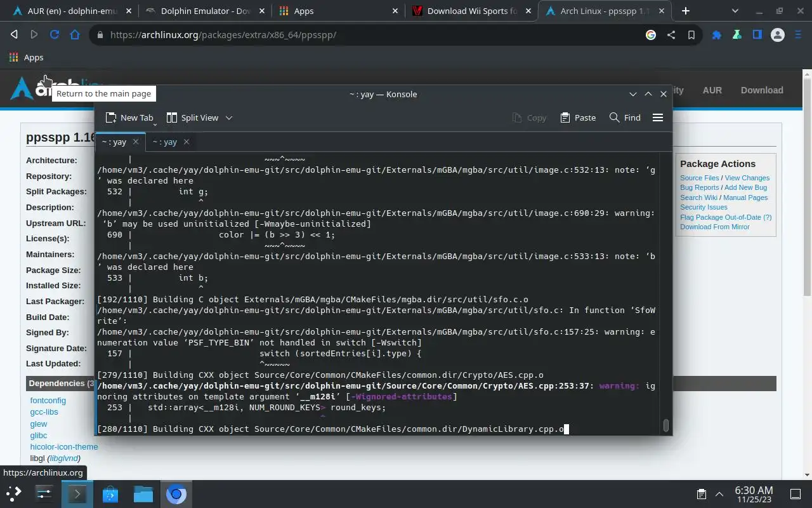Open Source Files link in Package Actions
The width and height of the screenshot is (812, 508).
tap(700, 178)
